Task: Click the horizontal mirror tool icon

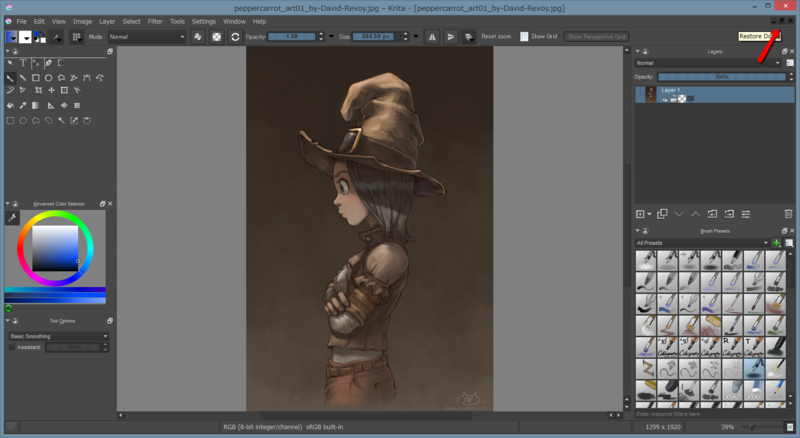Action: [x=432, y=37]
